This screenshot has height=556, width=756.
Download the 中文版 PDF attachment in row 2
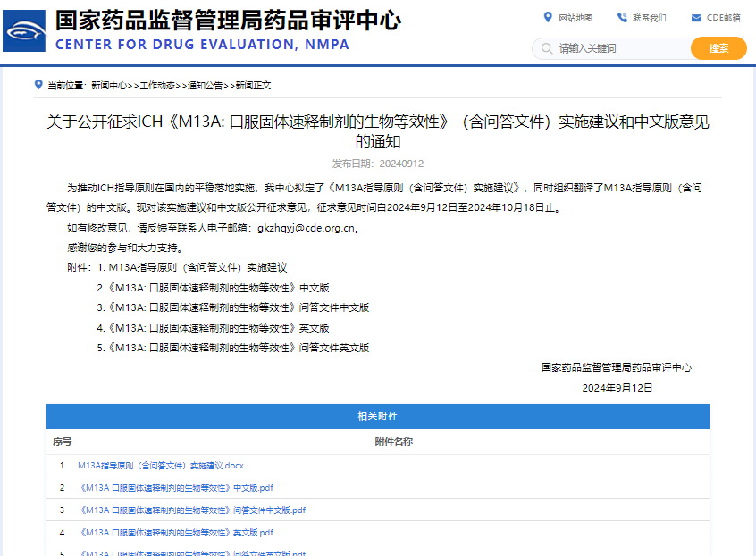(177, 487)
